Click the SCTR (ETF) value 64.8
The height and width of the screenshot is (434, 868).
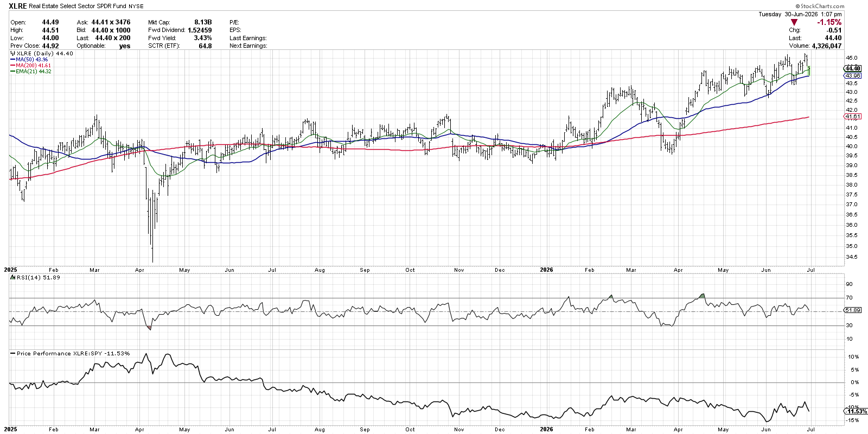(x=205, y=46)
